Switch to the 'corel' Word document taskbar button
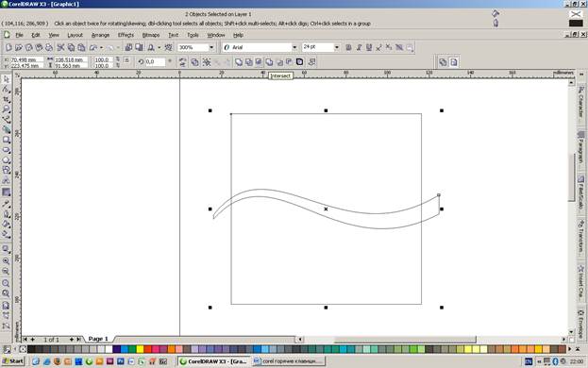 pos(289,361)
